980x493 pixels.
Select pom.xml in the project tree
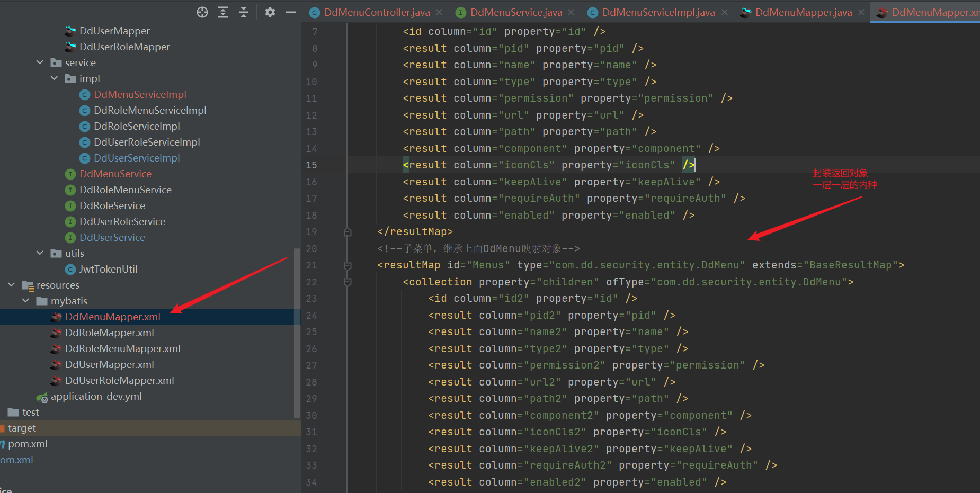(x=29, y=444)
